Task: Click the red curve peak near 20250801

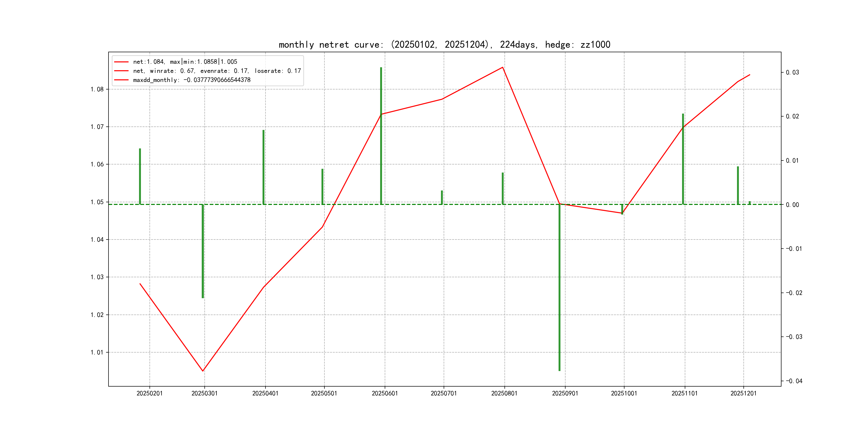Action: tap(503, 68)
